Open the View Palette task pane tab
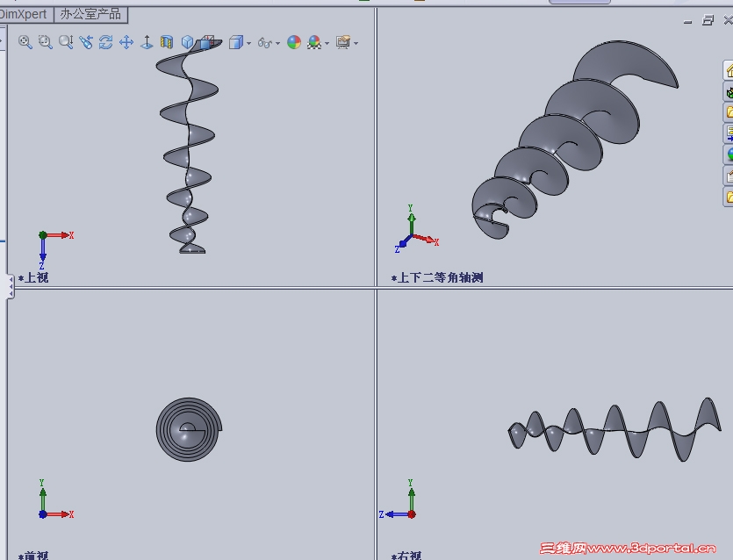 point(728,133)
